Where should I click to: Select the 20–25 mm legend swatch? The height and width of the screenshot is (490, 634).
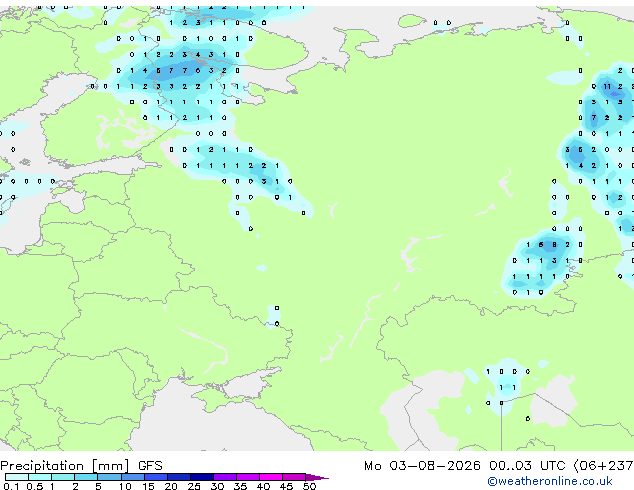[x=178, y=477]
